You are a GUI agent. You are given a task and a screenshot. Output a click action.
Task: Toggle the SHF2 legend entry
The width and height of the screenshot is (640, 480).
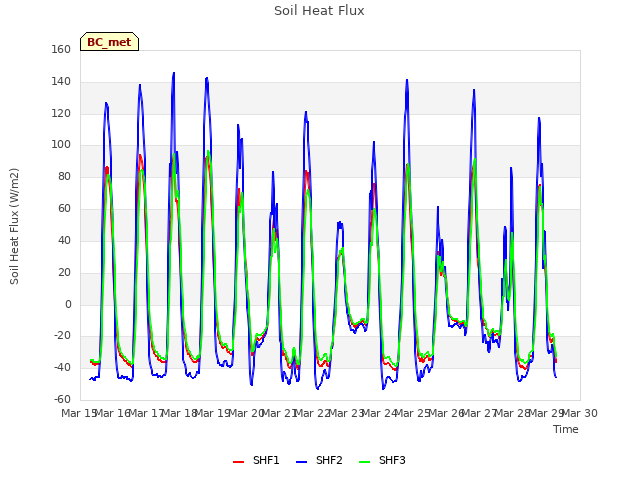click(319, 460)
